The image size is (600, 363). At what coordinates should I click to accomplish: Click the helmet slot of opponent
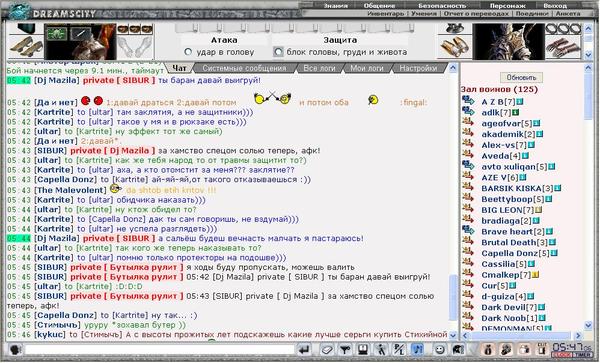tap(455, 29)
